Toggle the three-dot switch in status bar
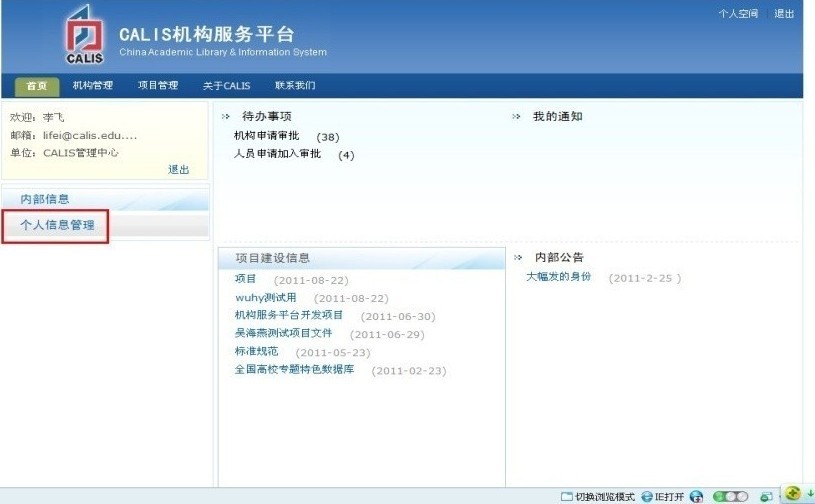815x504 pixels. (731, 496)
